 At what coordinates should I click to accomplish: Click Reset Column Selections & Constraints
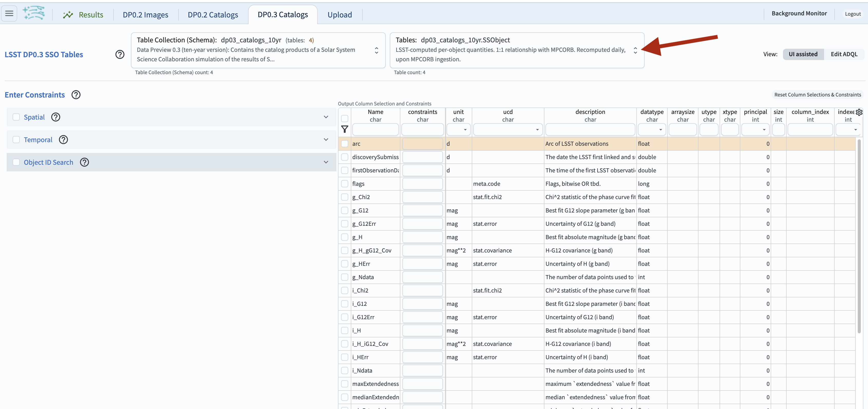pos(817,95)
